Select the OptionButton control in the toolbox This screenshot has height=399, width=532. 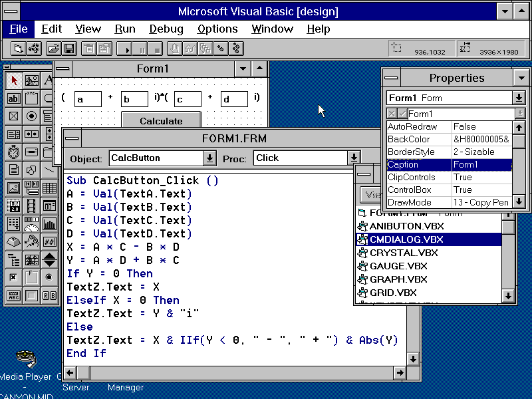coord(31,116)
